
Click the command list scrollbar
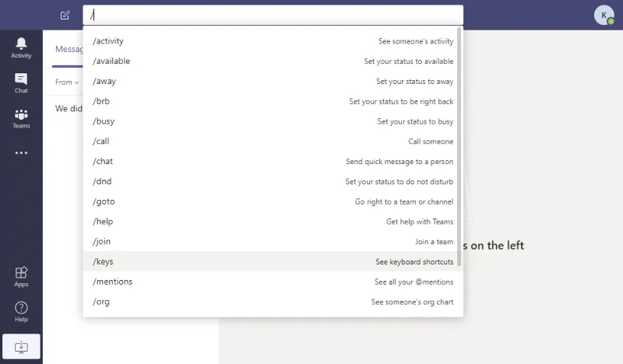click(x=459, y=147)
